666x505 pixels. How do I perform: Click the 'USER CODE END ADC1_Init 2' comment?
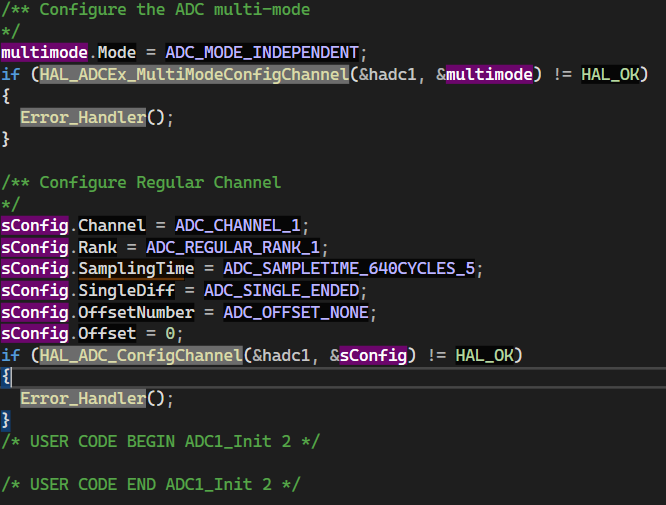click(150, 484)
